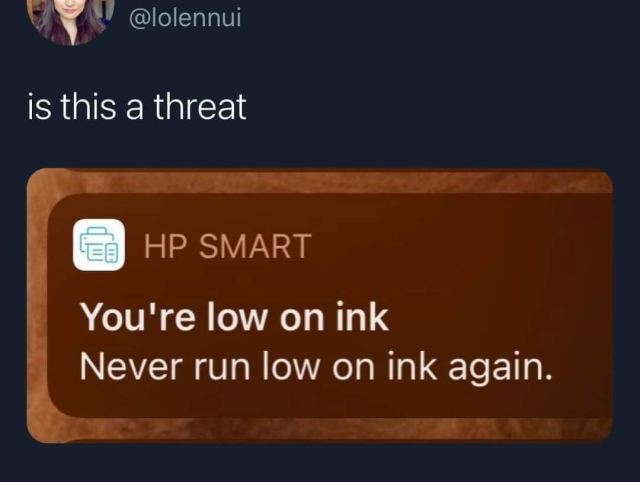The height and width of the screenshot is (482, 640).
Task: Select the tweet text "is this a threat"
Action: point(137,107)
